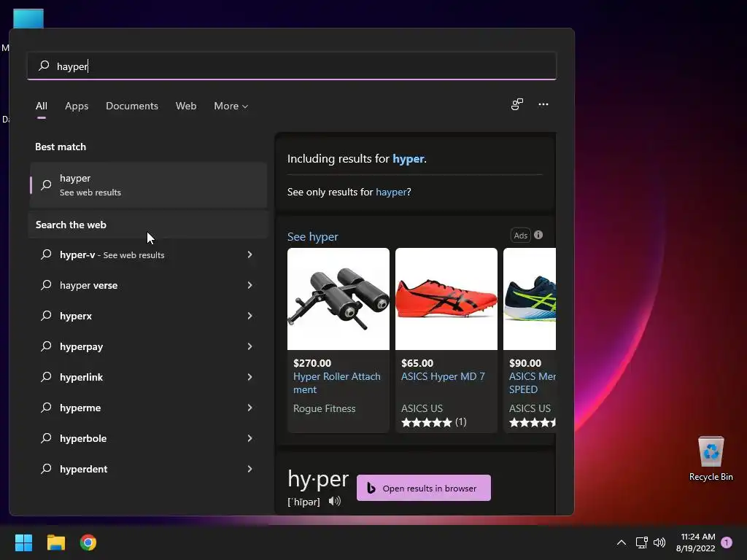This screenshot has width=747, height=560.
Task: Open ASICS Hyper MD 7 product link
Action: click(443, 376)
